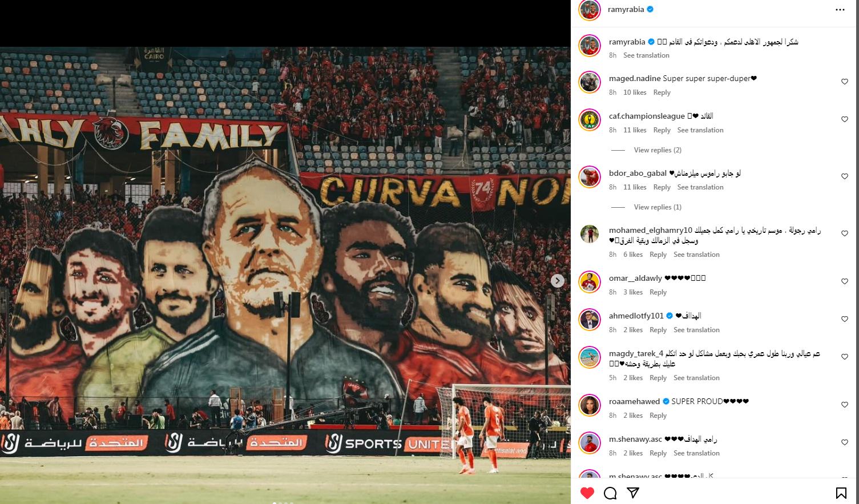Open omar__aldawly's profile avatar
The height and width of the screenshot is (504, 859).
point(590,282)
